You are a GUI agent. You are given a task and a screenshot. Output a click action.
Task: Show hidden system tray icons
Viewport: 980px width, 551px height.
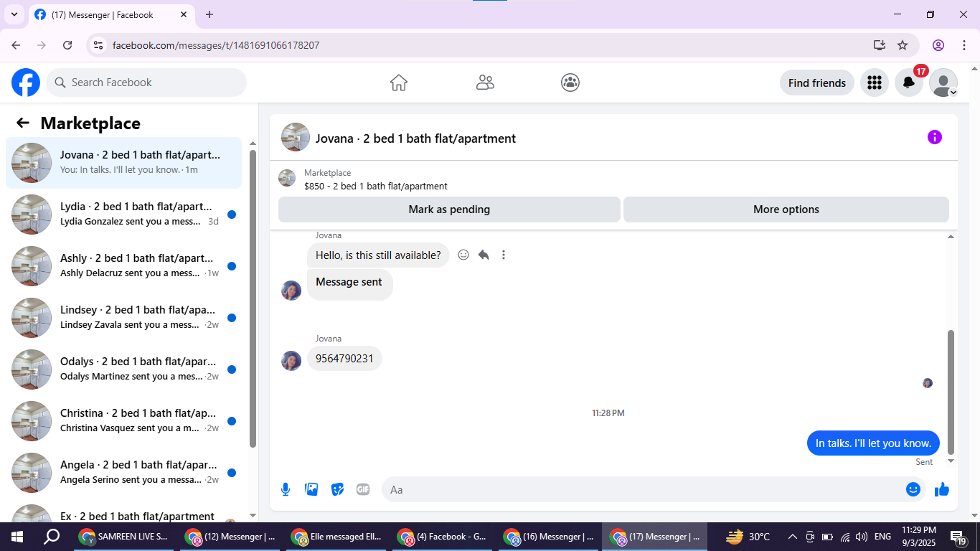792,537
